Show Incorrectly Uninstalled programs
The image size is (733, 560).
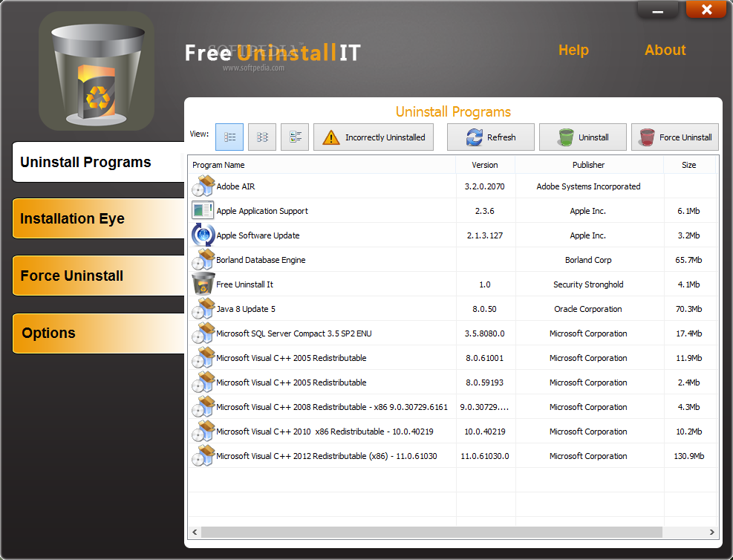point(374,137)
